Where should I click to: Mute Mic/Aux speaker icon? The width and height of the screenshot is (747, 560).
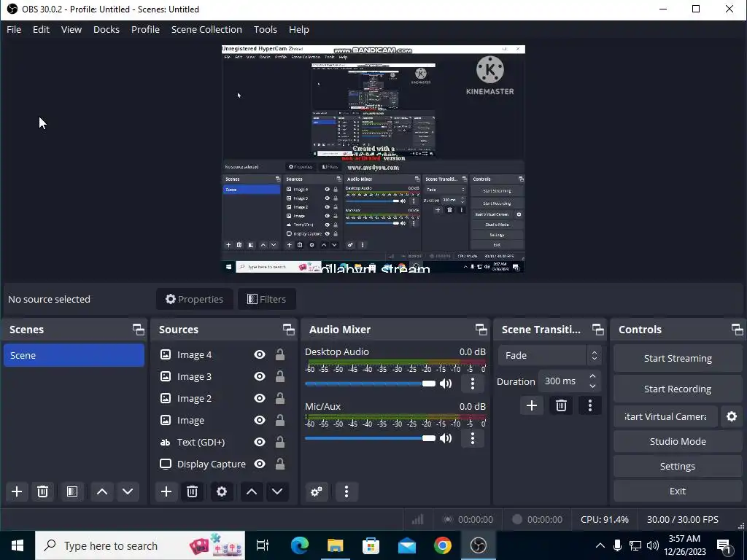[x=446, y=438]
